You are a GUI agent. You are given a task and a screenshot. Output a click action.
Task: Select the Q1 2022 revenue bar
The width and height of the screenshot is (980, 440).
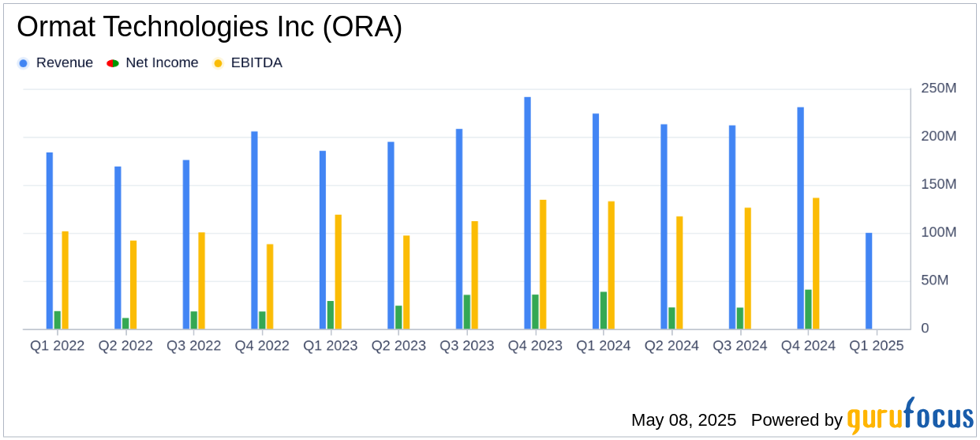50,241
